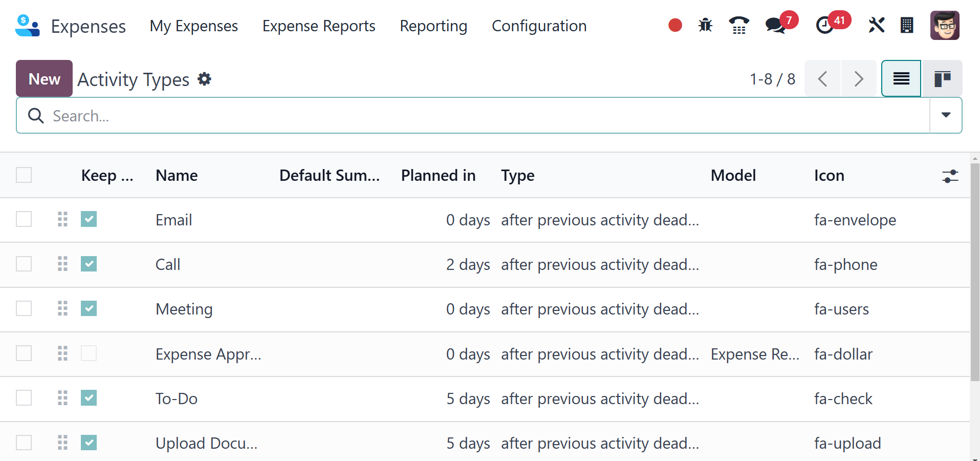This screenshot has height=461, width=980.
Task: Uncheck Keep Done for Email row
Action: tap(89, 219)
